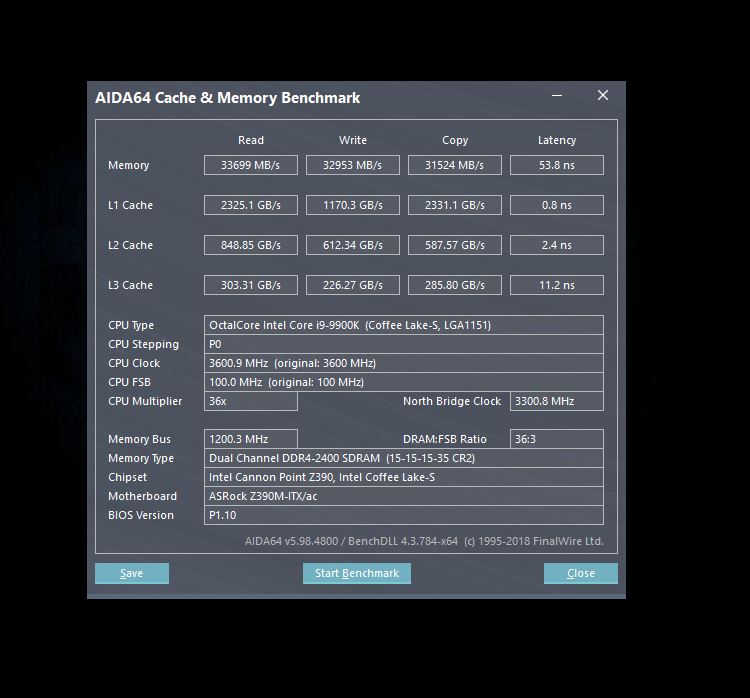Click the DRAM:FSB Ratio label
The width and height of the screenshot is (750, 698).
445,439
